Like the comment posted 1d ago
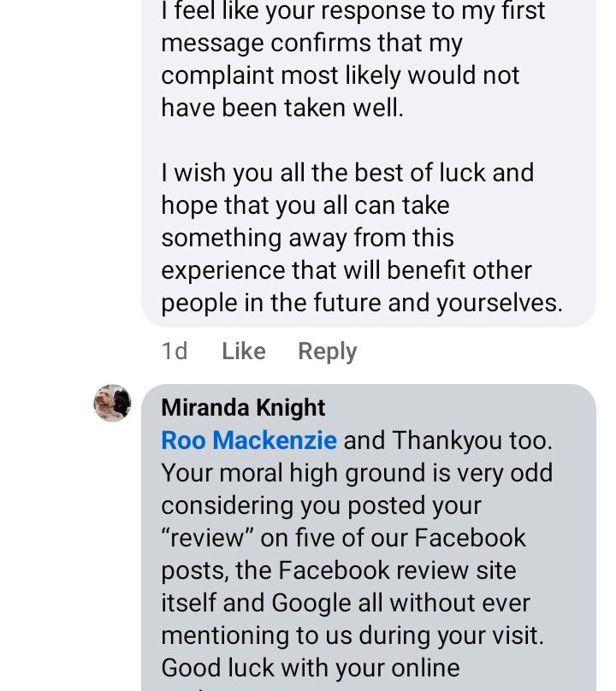Viewport: 616px width, 691px height. (x=243, y=351)
